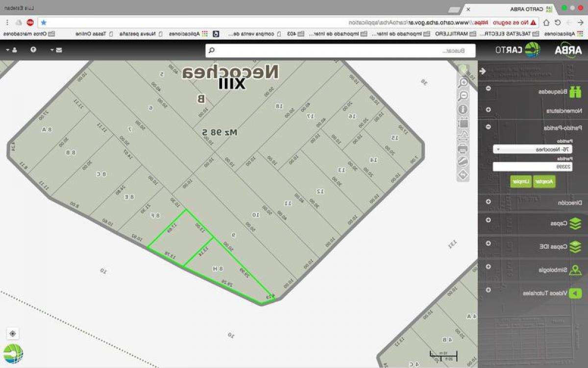
Task: Activate the identify info tool
Action: pos(463,109)
